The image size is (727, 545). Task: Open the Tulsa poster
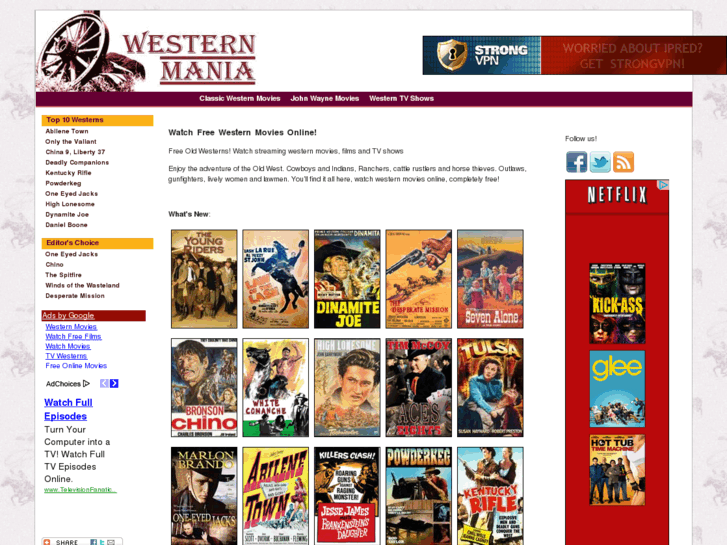coord(490,387)
